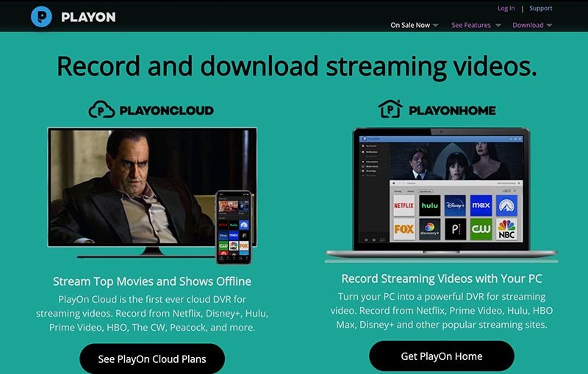Select the NBC tile on laptop
The image size is (588, 374).
click(506, 229)
